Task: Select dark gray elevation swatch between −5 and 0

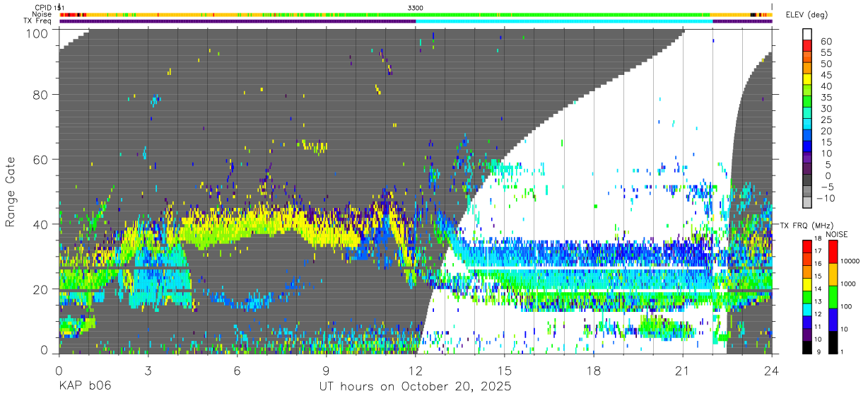Action: pos(807,181)
